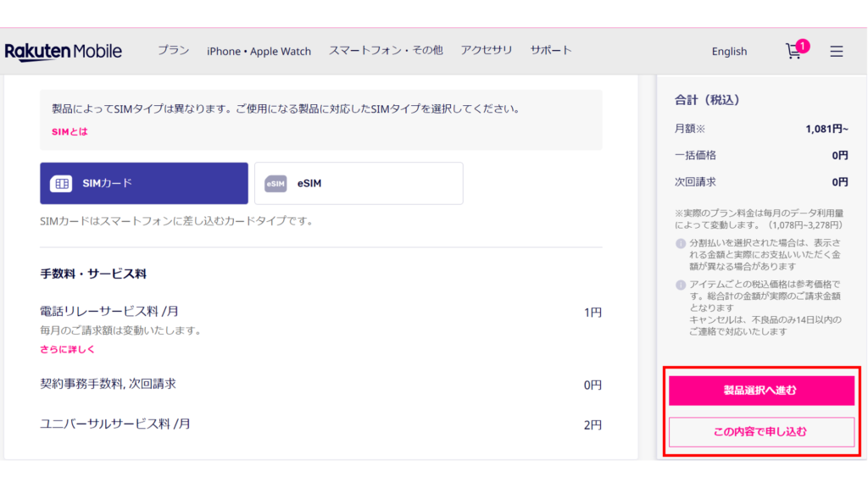Click the pink cart item count badge
Viewport: 868px width, 488px height.
[803, 45]
